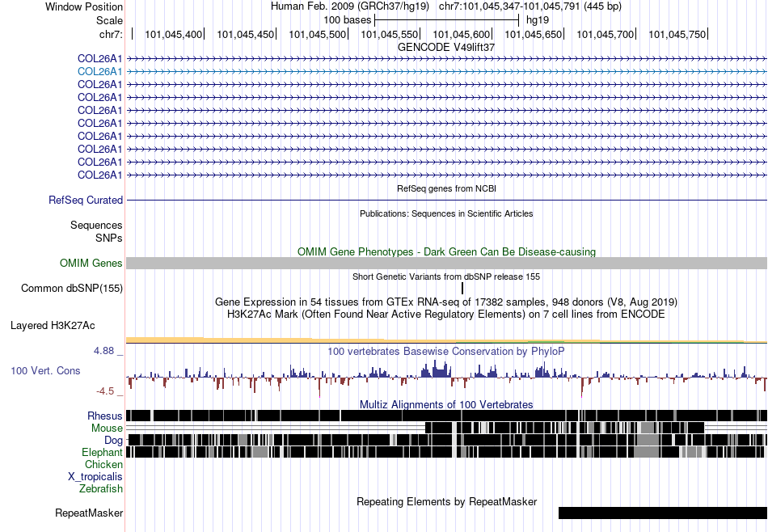Click the 101,045,500 coordinate on the ruler
This screenshot has height=532, width=768.
pos(318,34)
